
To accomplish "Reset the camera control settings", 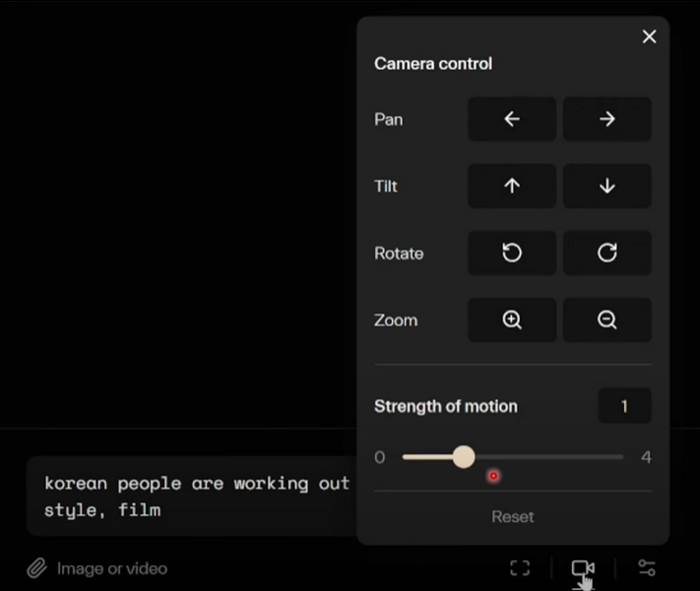I will (513, 517).
